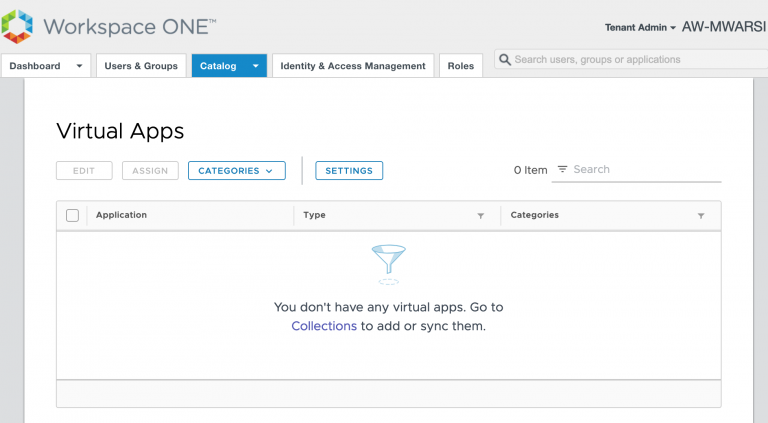Click the Virtual Apps page heading

[x=120, y=131]
